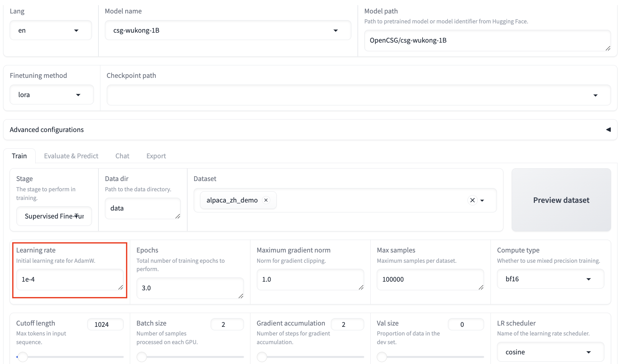Open the Lang dropdown showing en
This screenshot has width=622, height=364.
(51, 30)
